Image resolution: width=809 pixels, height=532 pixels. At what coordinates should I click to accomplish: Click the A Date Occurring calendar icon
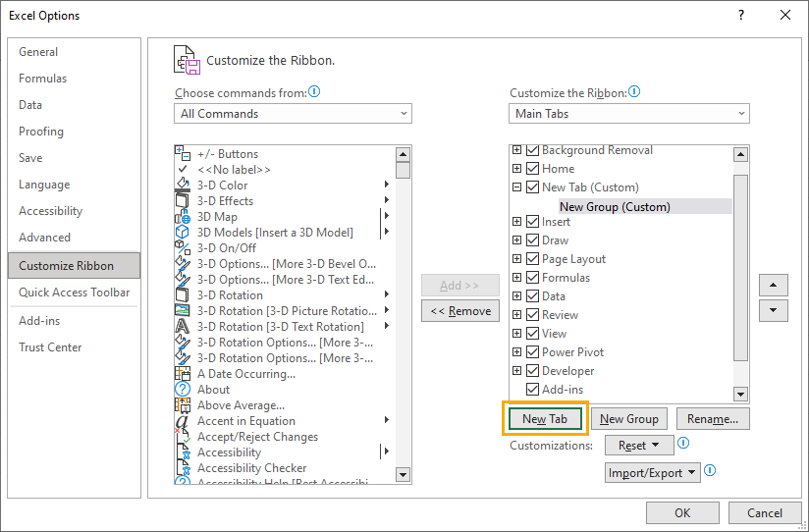pyautogui.click(x=183, y=374)
